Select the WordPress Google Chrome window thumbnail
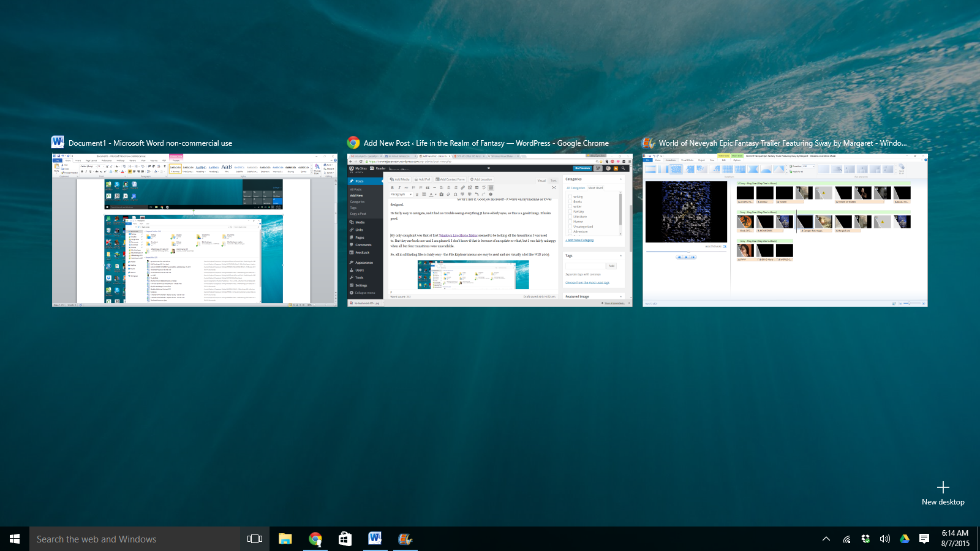 click(x=489, y=230)
